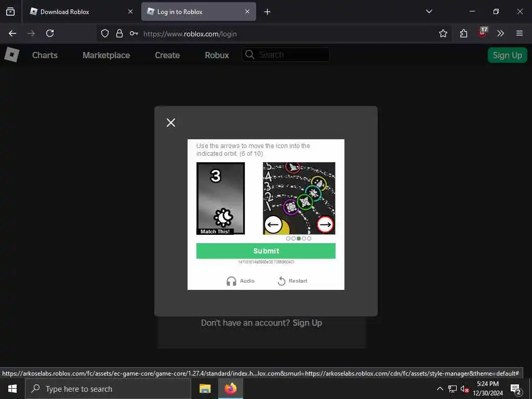Image resolution: width=532 pixels, height=399 pixels.
Task: Open tracking protection shield
Action: [x=105, y=33]
